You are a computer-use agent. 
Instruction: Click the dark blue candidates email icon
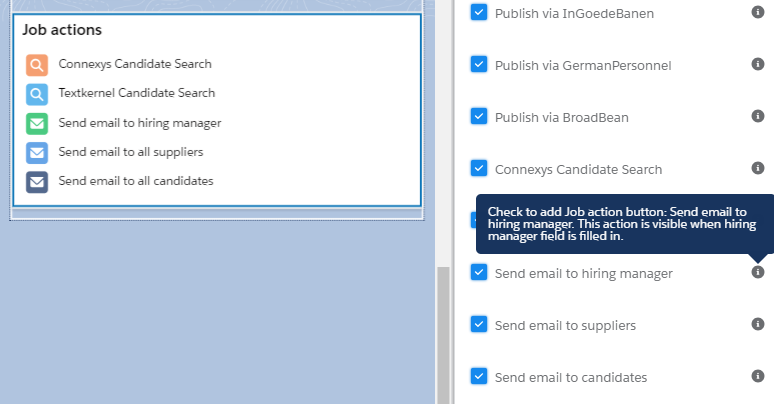click(37, 182)
